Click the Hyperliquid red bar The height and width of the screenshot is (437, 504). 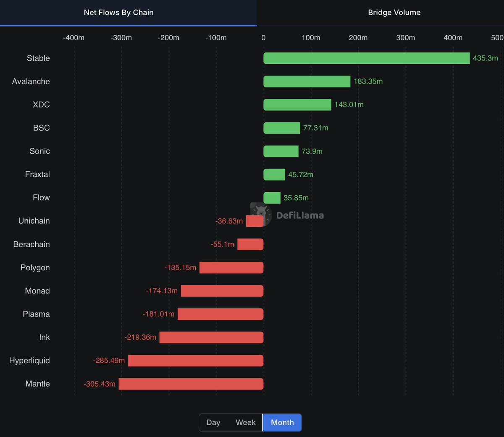pos(196,361)
